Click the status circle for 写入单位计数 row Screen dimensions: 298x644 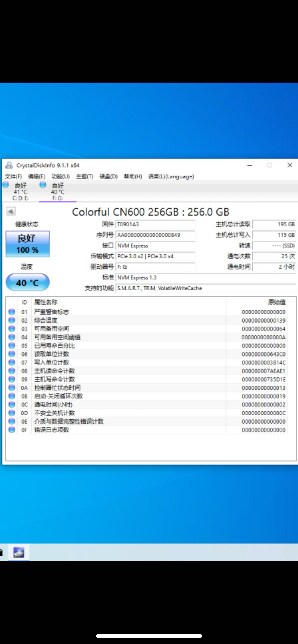pos(12,362)
